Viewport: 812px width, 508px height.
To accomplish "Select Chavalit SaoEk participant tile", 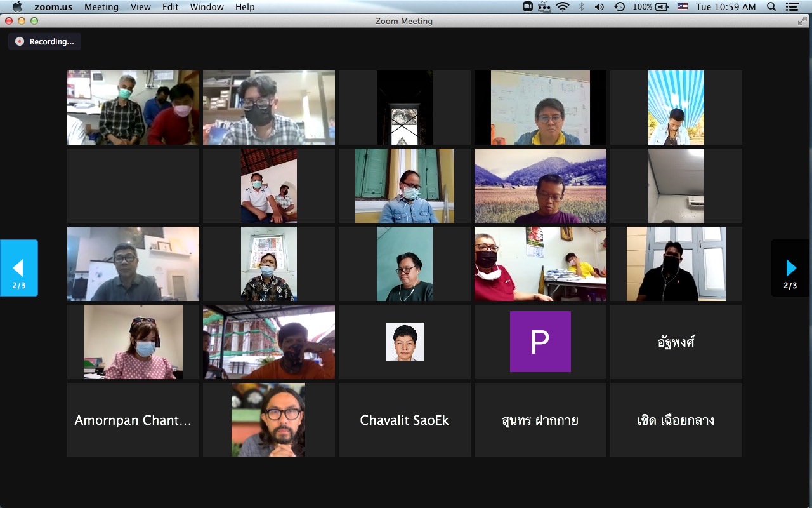I will pyautogui.click(x=405, y=420).
